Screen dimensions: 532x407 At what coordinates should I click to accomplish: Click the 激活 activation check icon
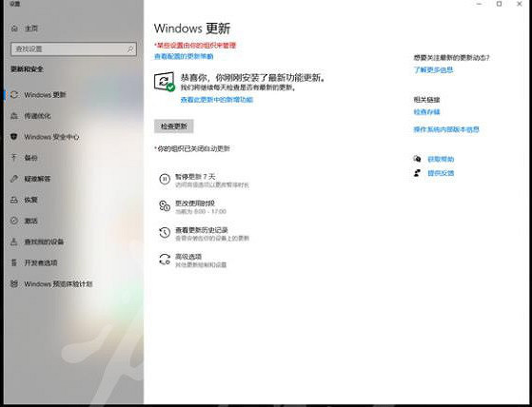tap(14, 221)
